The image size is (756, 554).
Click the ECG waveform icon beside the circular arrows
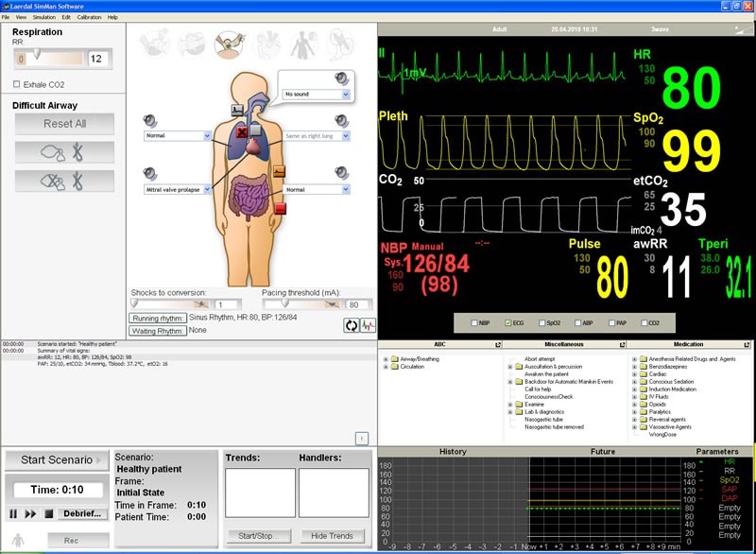click(369, 325)
